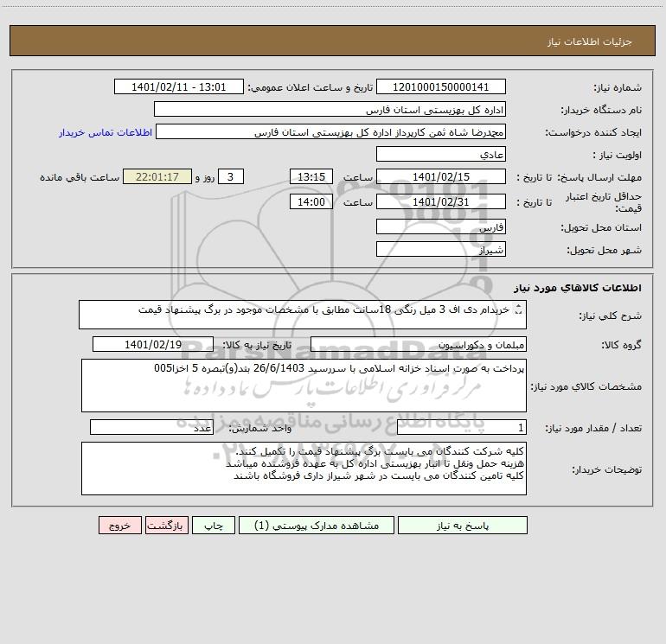666x644 pixels.
Task: Click the need date field 1401/02/19
Action: [x=153, y=345]
